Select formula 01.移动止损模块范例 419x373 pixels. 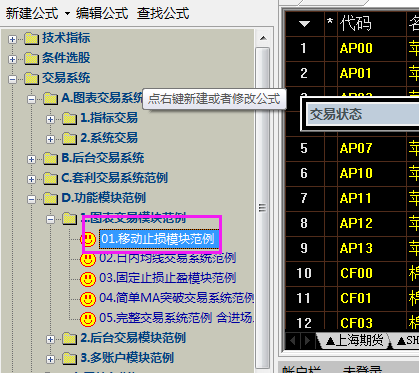pos(158,239)
